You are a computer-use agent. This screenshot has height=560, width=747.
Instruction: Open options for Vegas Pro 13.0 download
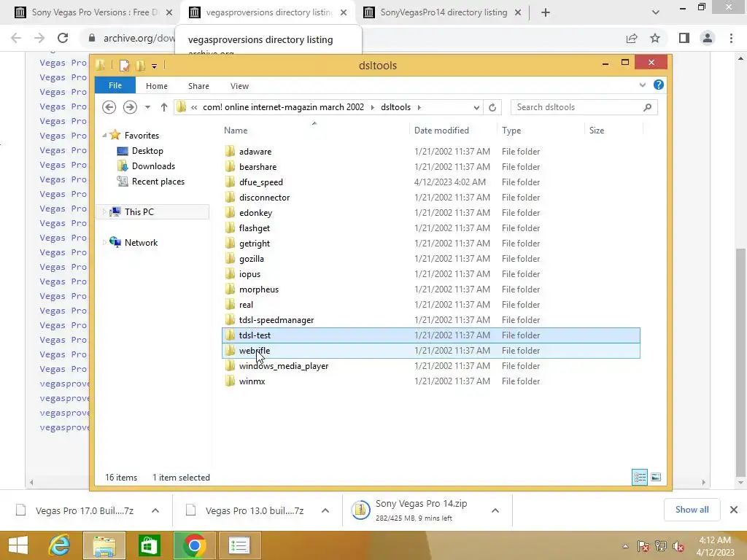tap(325, 510)
